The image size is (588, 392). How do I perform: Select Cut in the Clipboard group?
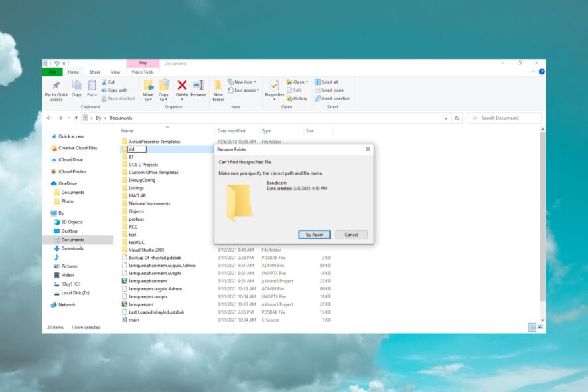tap(108, 82)
